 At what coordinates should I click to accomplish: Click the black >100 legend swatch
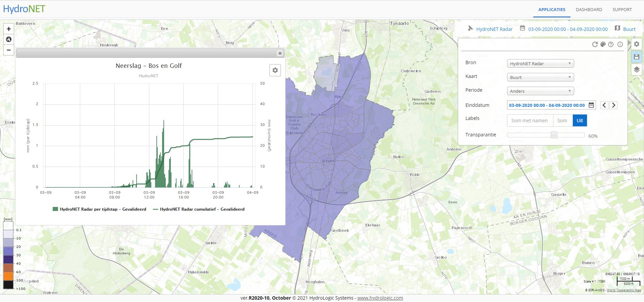[8, 285]
